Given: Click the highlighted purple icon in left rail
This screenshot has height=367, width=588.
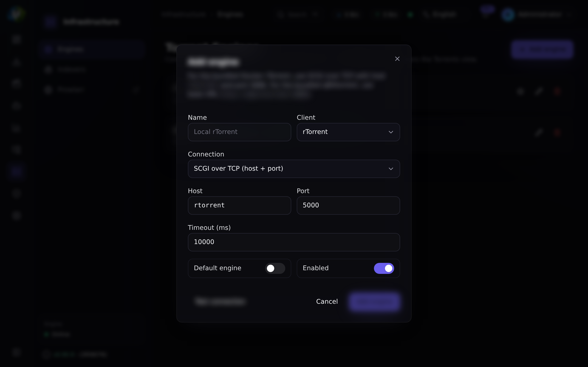Looking at the screenshot, I should 16,171.
